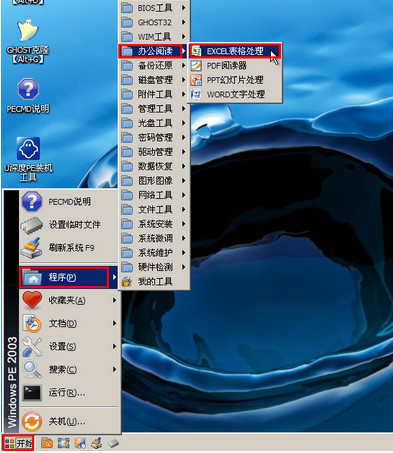Open the 磁盘管理 program folder
Viewport: 393px width, 453px height.
[154, 80]
